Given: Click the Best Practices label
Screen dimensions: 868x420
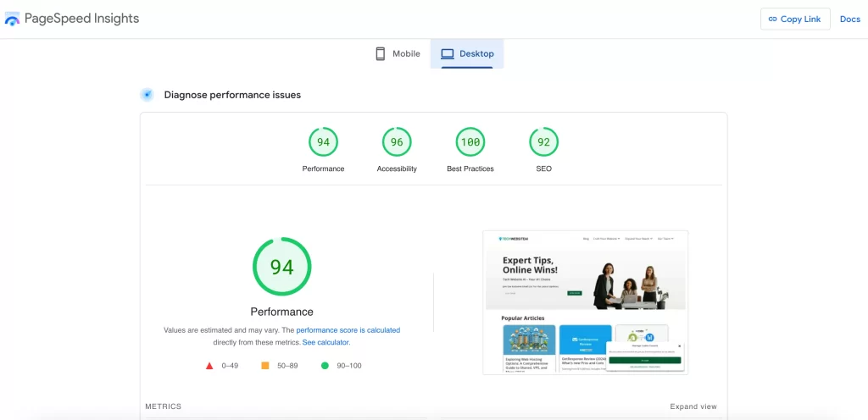Looking at the screenshot, I should tap(470, 169).
